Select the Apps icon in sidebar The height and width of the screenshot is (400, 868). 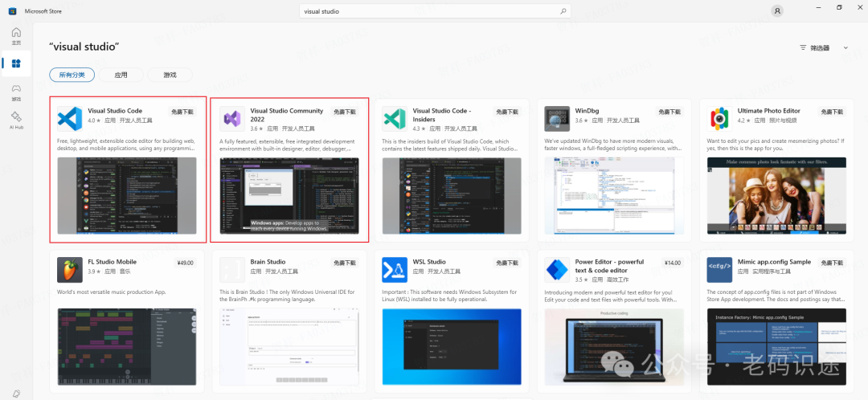16,63
